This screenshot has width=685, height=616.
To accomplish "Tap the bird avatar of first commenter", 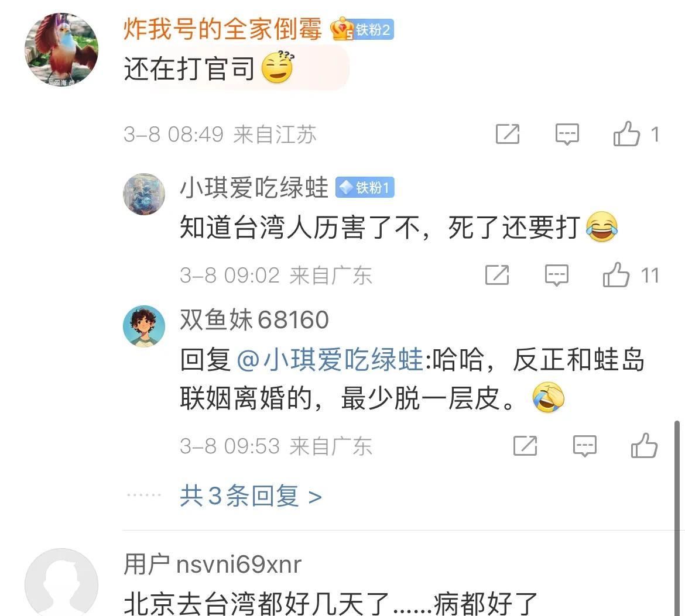I will [61, 49].
